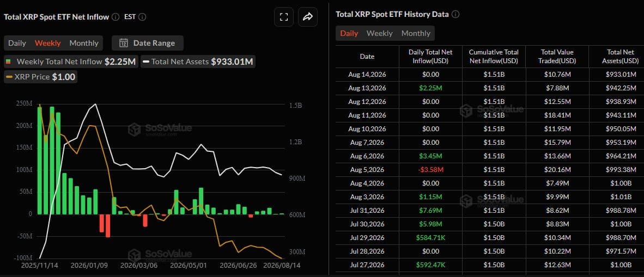Click $584.71K inflow on Jul 29
The width and height of the screenshot is (644, 277).
(430, 237)
